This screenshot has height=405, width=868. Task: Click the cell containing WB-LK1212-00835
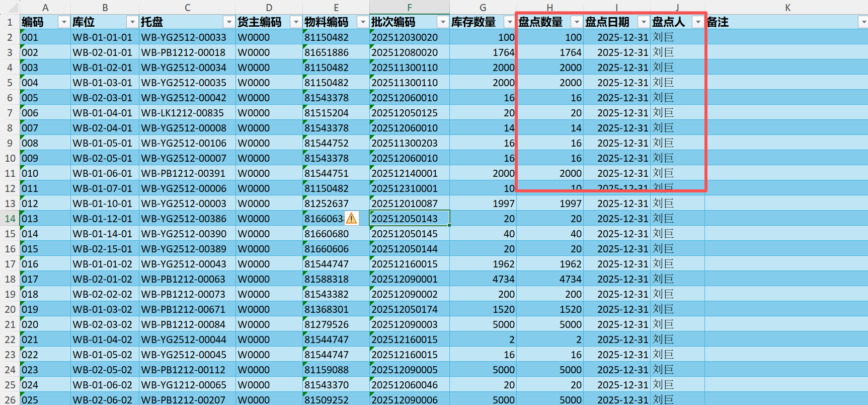coord(183,113)
